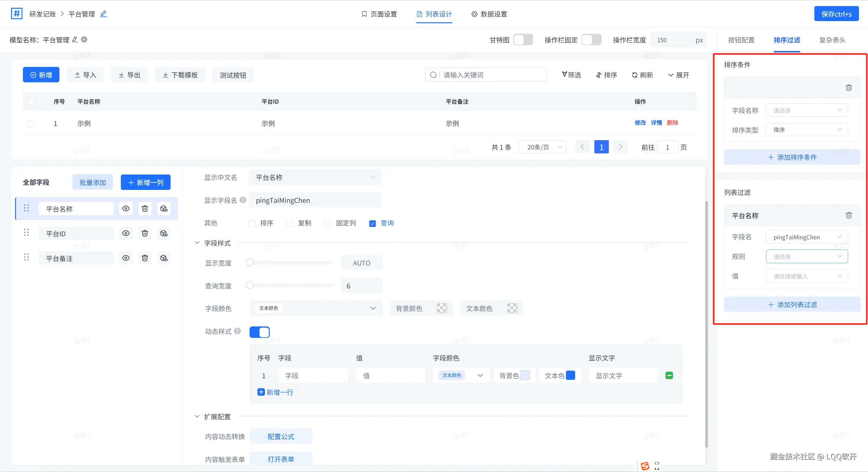Screen dimensions: 868x472
Task: Enable the 甘特图 toggle switch
Action: [x=523, y=40]
